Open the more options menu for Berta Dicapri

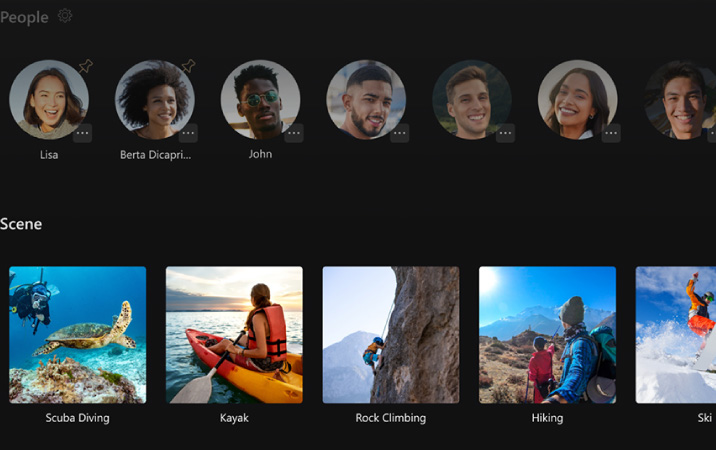click(188, 133)
